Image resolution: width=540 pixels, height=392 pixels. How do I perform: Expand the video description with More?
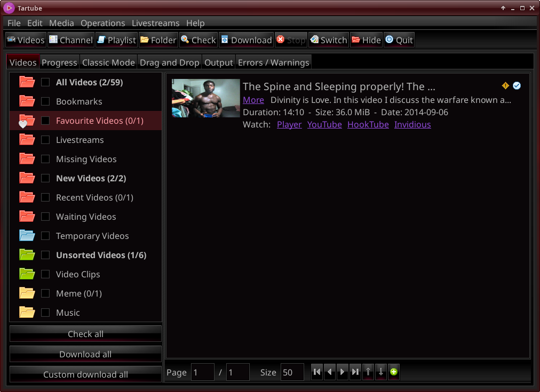coord(253,100)
